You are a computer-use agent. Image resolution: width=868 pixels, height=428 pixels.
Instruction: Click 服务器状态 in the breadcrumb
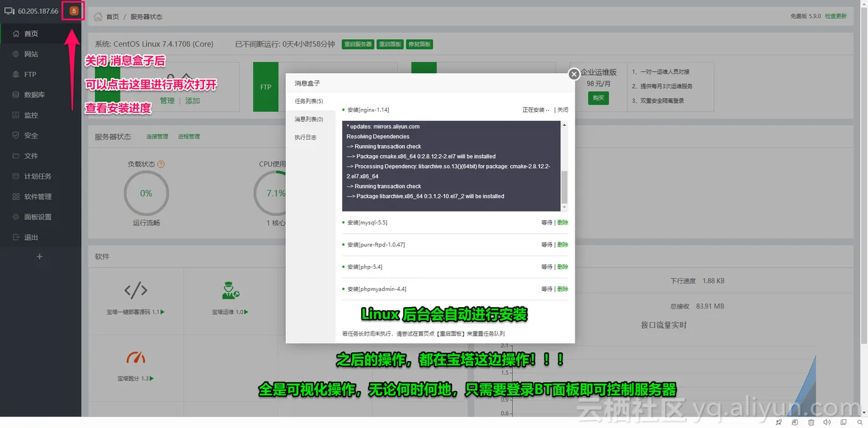(x=146, y=17)
